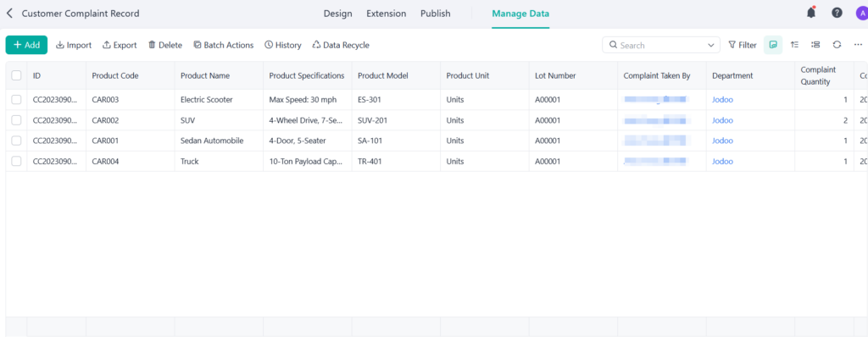Switch to the Design tab
This screenshot has width=868, height=337.
(x=337, y=14)
